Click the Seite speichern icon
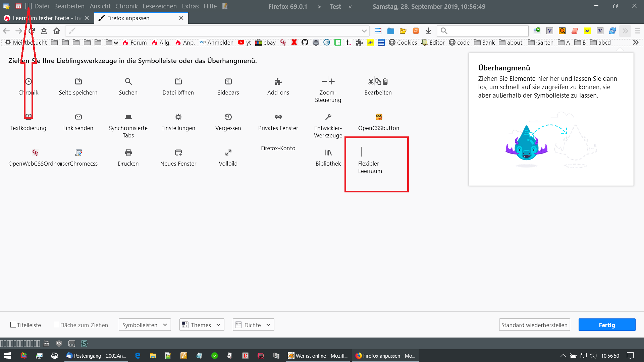Viewport: 644px width, 362px height. (78, 81)
